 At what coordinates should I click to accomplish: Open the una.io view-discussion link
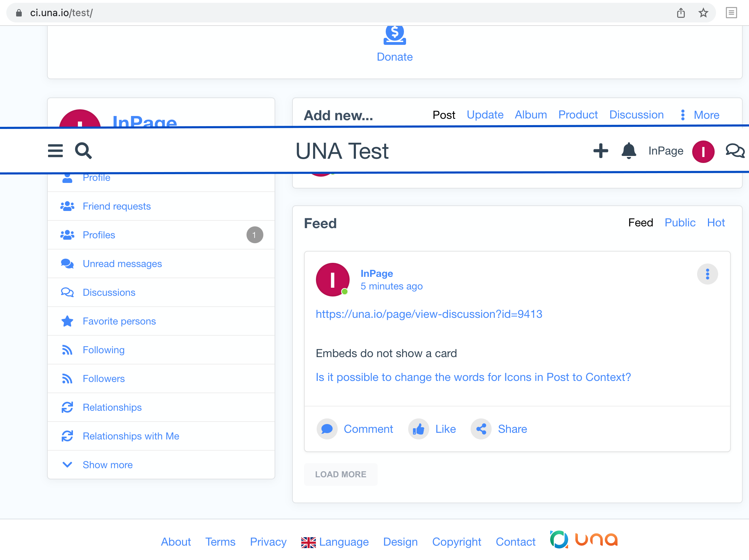coord(429,314)
